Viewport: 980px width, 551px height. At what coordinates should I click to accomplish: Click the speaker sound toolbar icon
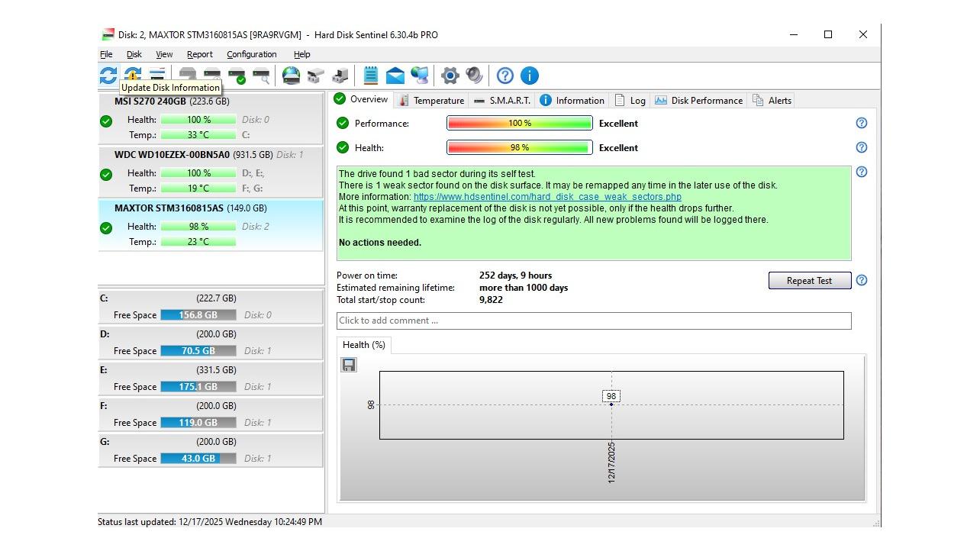[x=474, y=76]
